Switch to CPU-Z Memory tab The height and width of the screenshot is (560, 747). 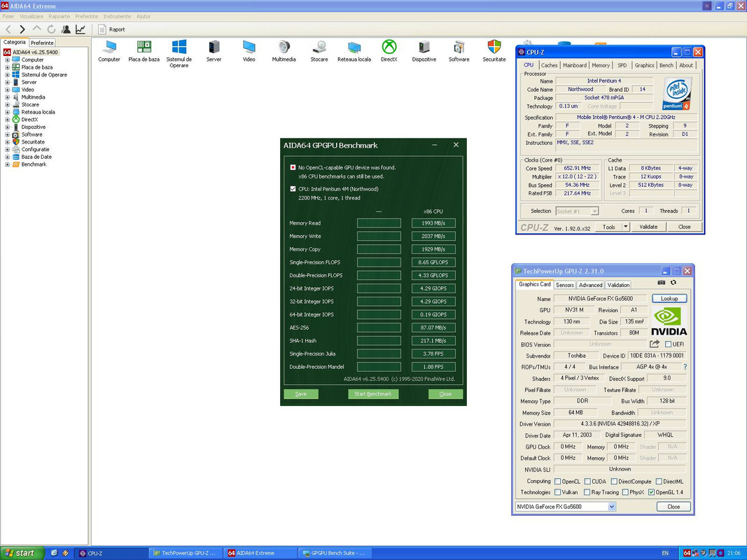pos(601,65)
